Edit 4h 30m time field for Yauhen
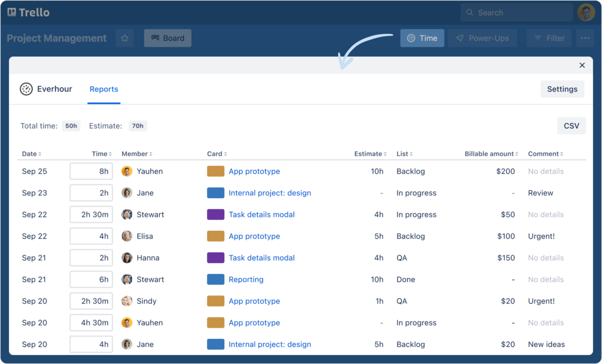Screen dimensions: 602x364 pyautogui.click(x=91, y=323)
